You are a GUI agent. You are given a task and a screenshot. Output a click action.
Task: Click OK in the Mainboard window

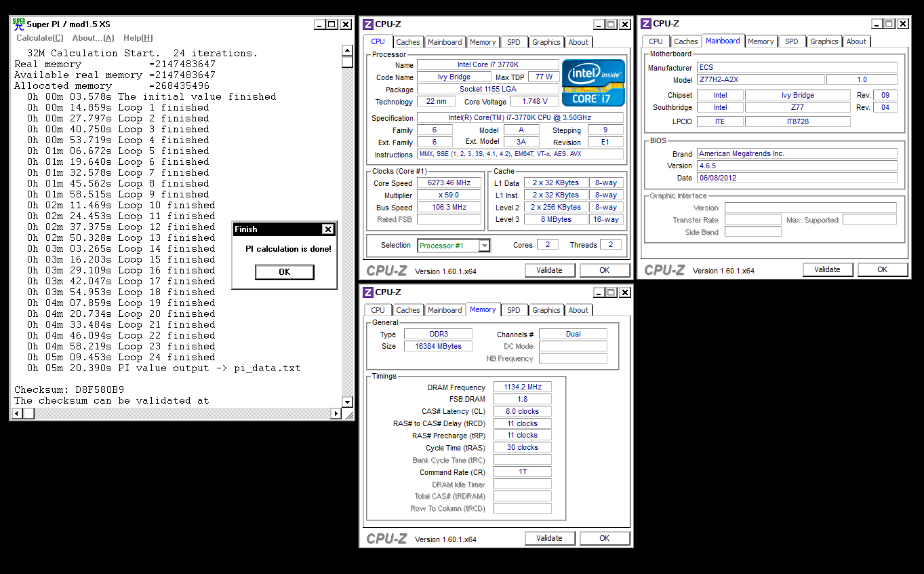pos(882,269)
